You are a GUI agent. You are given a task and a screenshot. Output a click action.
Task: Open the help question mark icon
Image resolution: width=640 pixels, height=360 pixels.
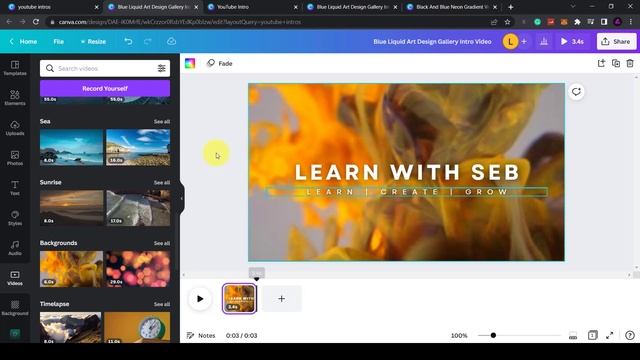[x=630, y=335]
